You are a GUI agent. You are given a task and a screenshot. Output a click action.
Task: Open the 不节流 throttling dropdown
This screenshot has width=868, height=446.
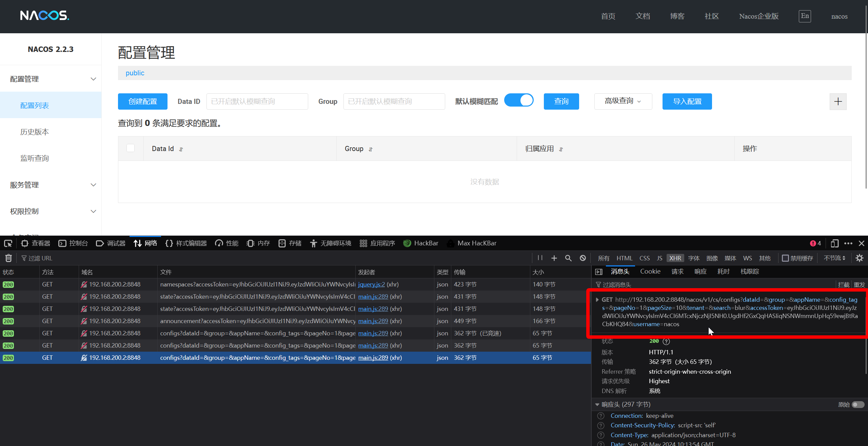pyautogui.click(x=834, y=258)
